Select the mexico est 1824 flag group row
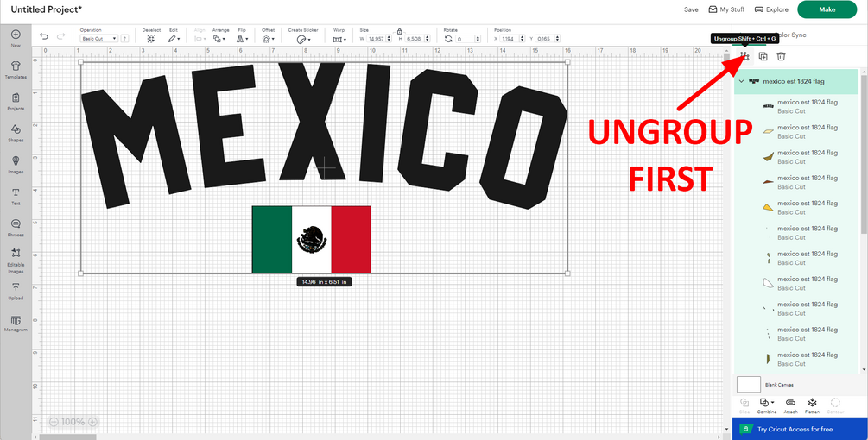The image size is (868, 440). [796, 81]
